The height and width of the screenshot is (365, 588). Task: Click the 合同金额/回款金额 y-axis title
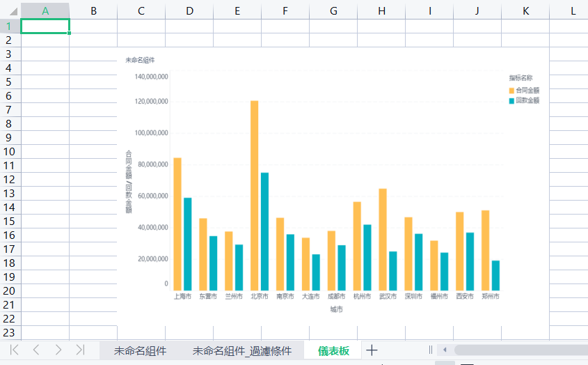point(129,182)
